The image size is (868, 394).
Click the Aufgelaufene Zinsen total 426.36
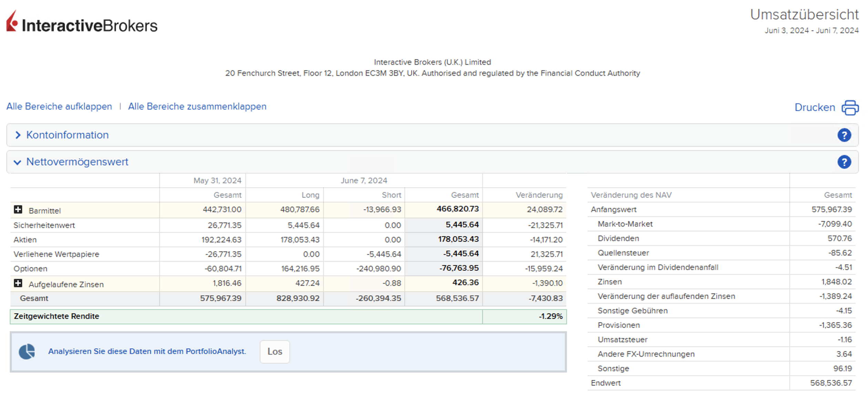pyautogui.click(x=465, y=282)
